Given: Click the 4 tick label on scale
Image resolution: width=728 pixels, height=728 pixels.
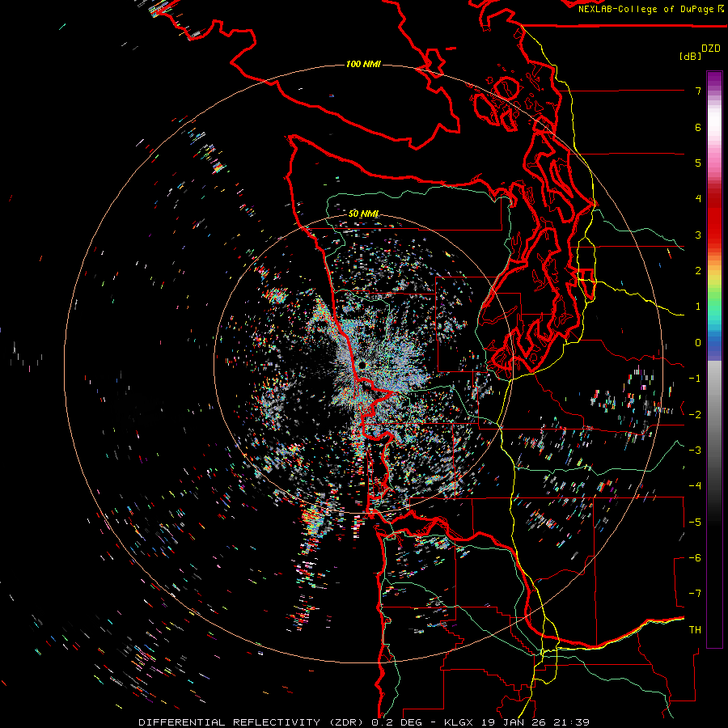Looking at the screenshot, I should [698, 199].
